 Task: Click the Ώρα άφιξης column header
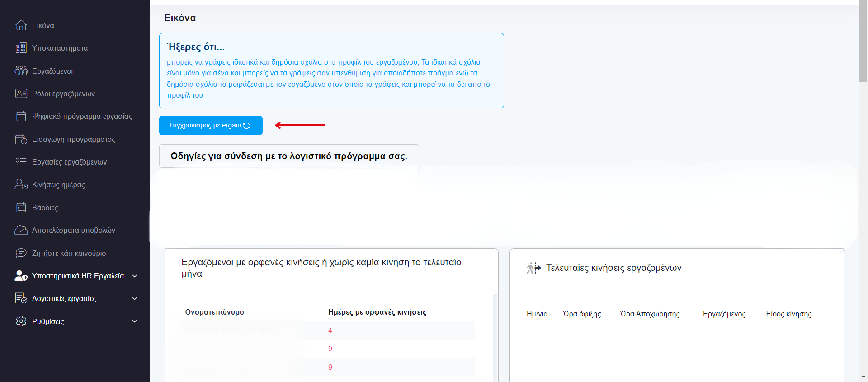582,314
